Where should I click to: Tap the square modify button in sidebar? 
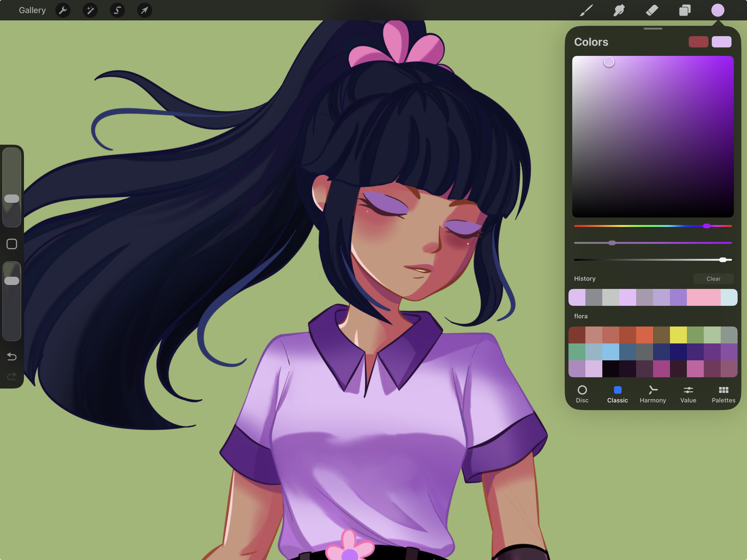point(12,244)
